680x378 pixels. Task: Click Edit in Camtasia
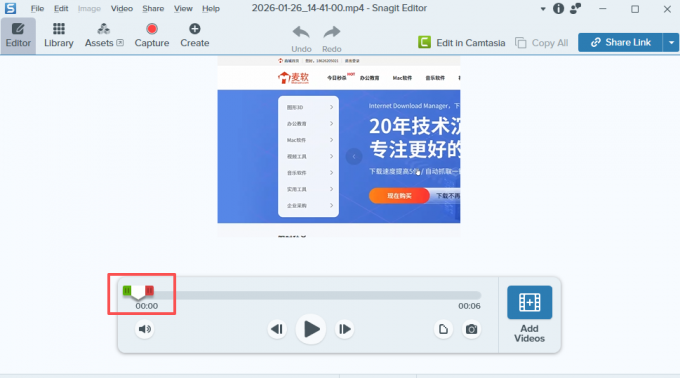(x=462, y=42)
